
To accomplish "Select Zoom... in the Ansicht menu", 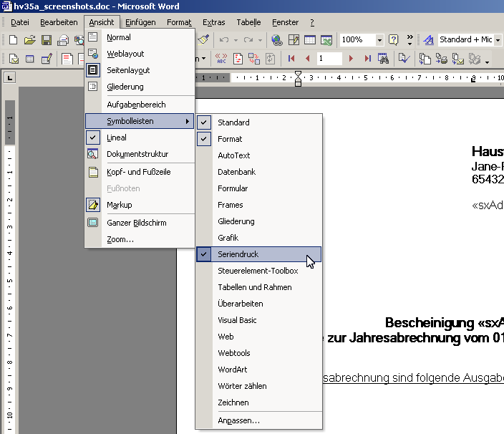I will coord(140,239).
